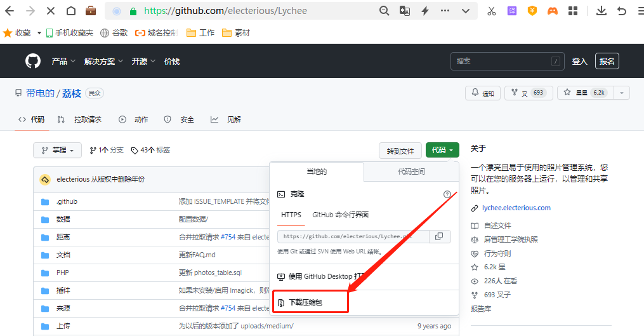Open the 素材 bookmarks folder
This screenshot has height=336, width=644.
[x=236, y=33]
